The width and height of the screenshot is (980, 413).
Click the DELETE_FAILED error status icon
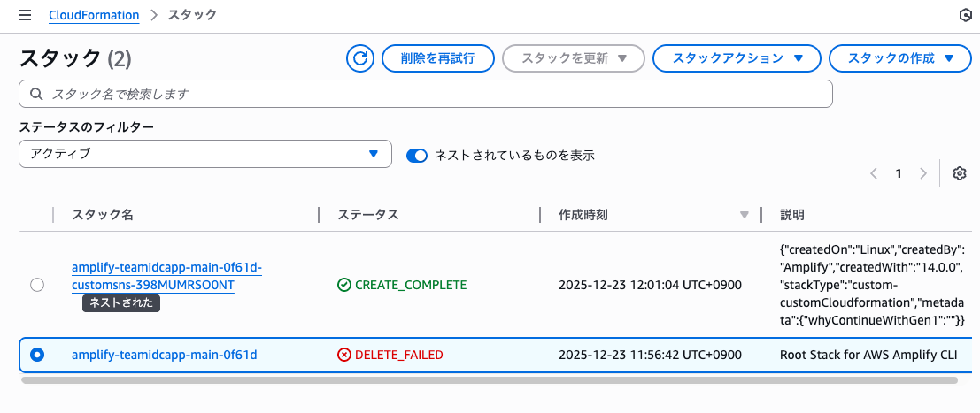pyautogui.click(x=344, y=355)
